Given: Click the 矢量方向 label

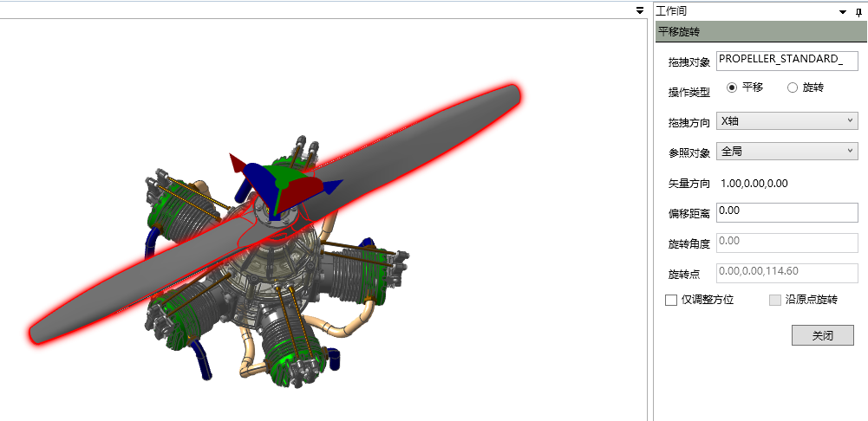Looking at the screenshot, I should [x=689, y=184].
